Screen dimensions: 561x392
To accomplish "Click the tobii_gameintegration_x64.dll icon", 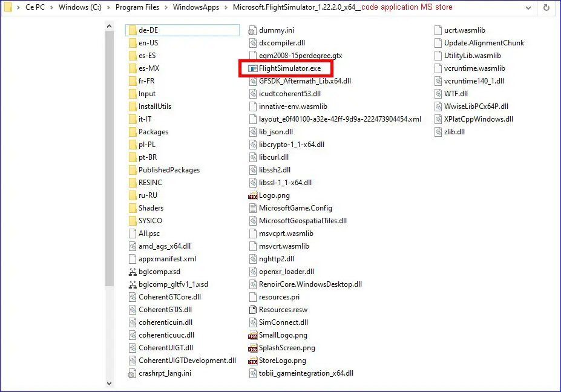I will [x=252, y=373].
